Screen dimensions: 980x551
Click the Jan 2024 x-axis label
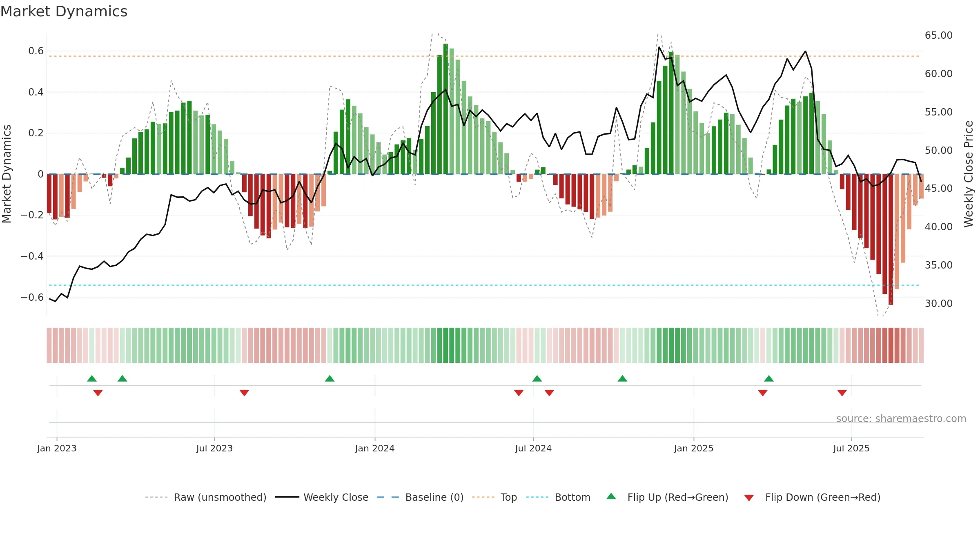click(375, 449)
